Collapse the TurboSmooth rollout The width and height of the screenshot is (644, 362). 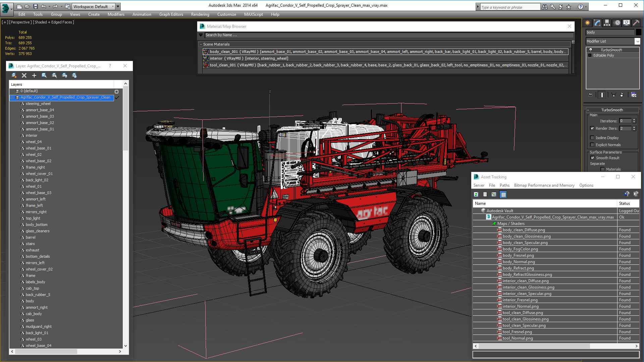pos(588,110)
